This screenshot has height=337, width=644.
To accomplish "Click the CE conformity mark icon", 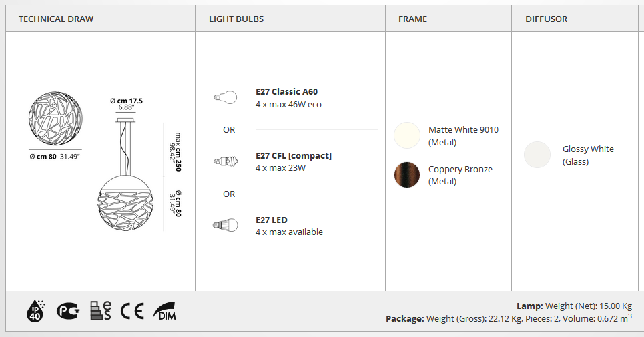I will tap(132, 311).
